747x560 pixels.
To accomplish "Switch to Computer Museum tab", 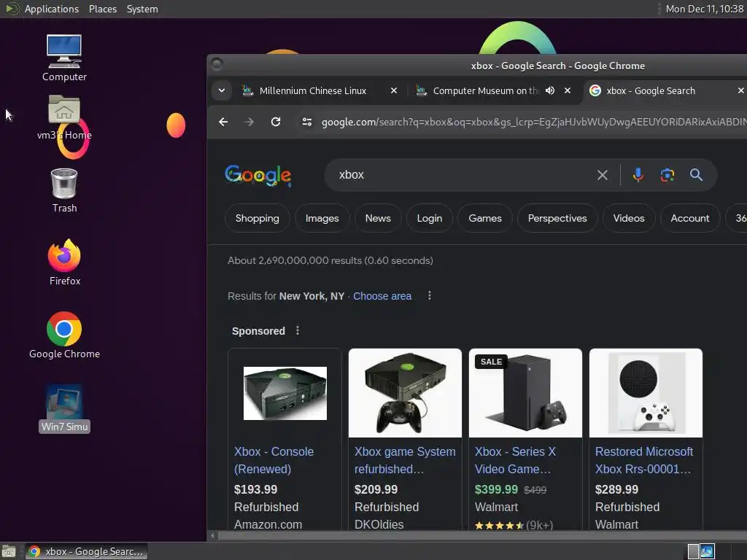I will (486, 90).
